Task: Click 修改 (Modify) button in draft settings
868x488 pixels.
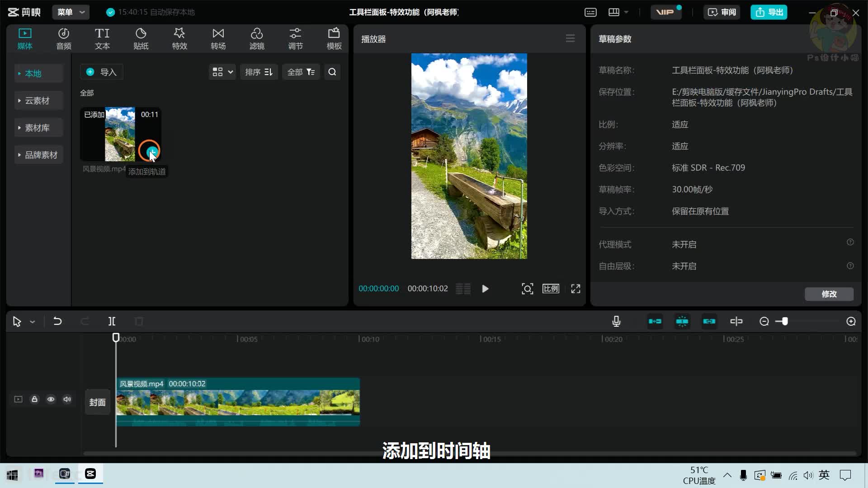Action: coord(829,294)
